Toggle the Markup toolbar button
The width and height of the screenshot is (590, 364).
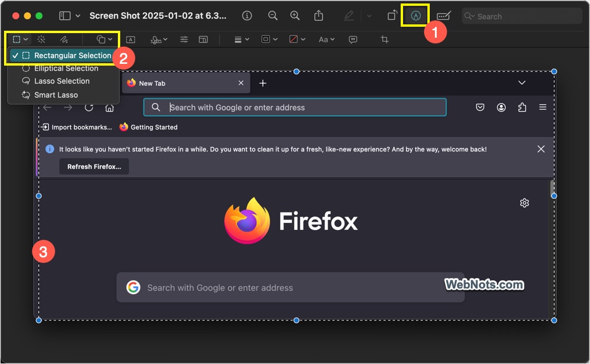pyautogui.click(x=415, y=16)
